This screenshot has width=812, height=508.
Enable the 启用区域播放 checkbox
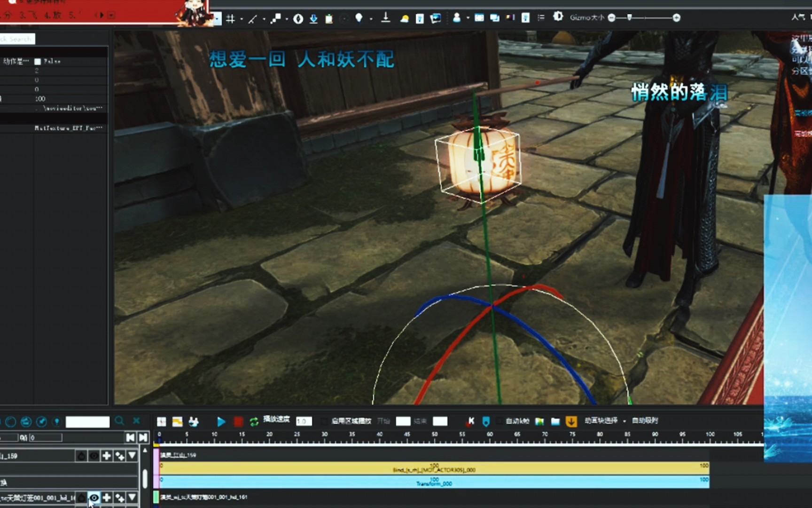(x=324, y=421)
